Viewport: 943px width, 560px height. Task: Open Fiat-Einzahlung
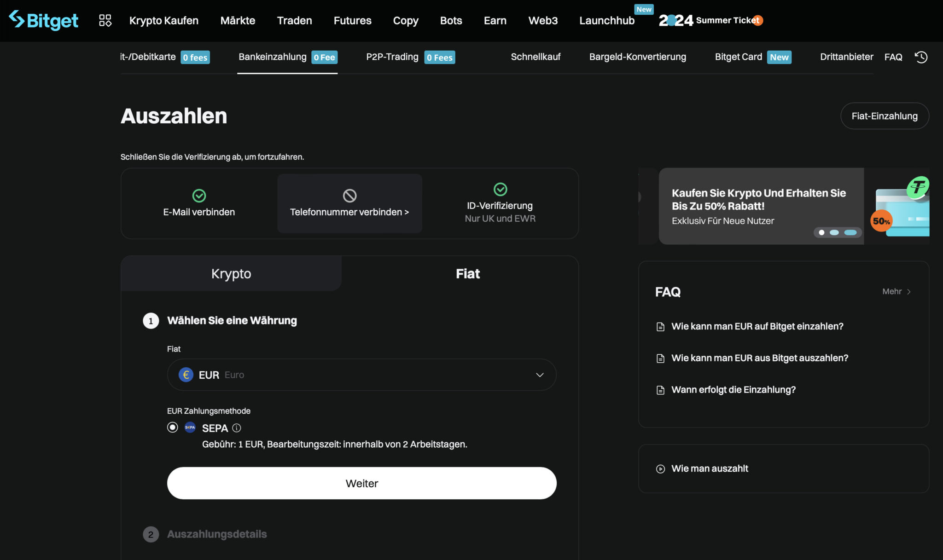(884, 116)
